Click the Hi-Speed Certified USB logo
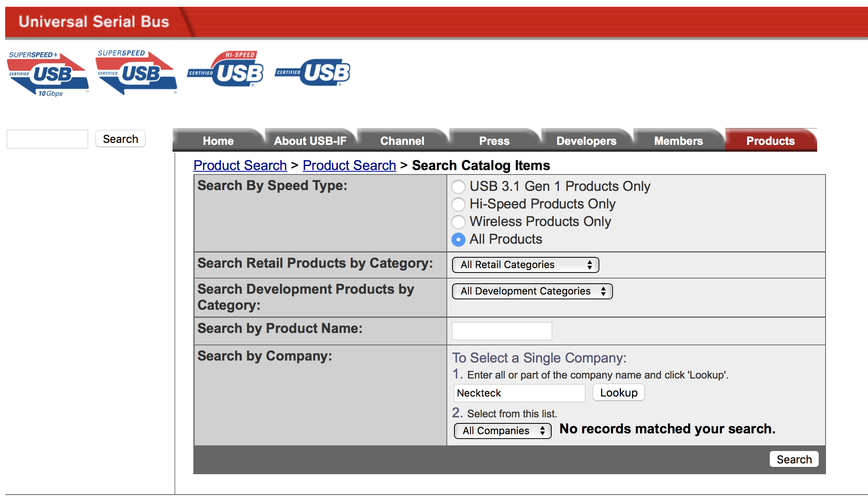The image size is (868, 497). [x=226, y=70]
